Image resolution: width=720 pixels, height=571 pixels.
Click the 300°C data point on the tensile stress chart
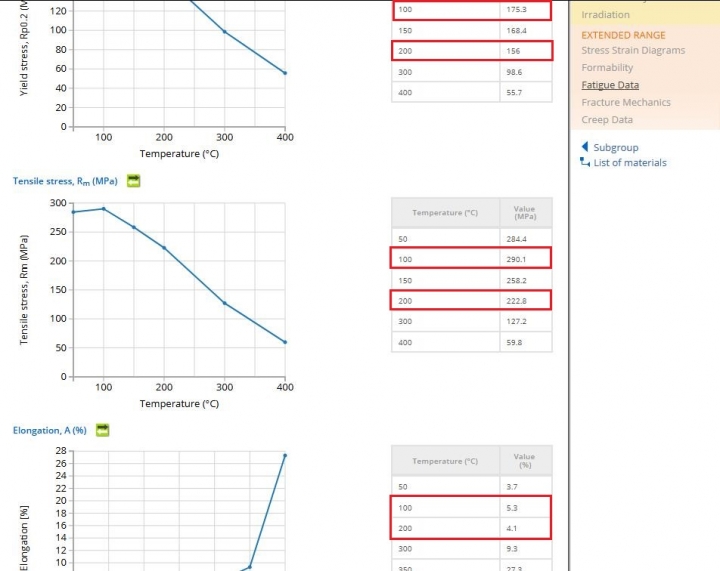(x=225, y=303)
